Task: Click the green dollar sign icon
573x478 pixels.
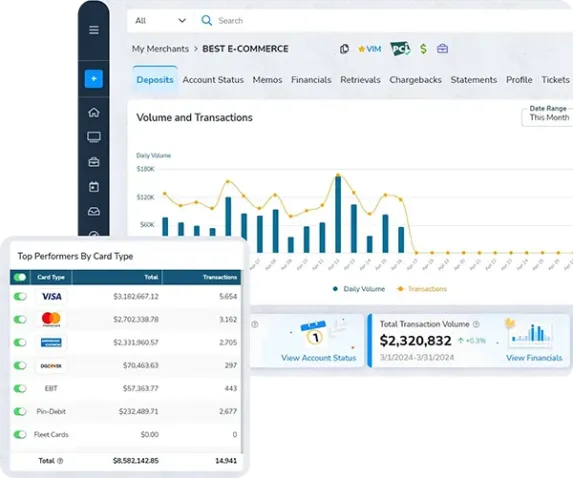Action: tap(423, 49)
